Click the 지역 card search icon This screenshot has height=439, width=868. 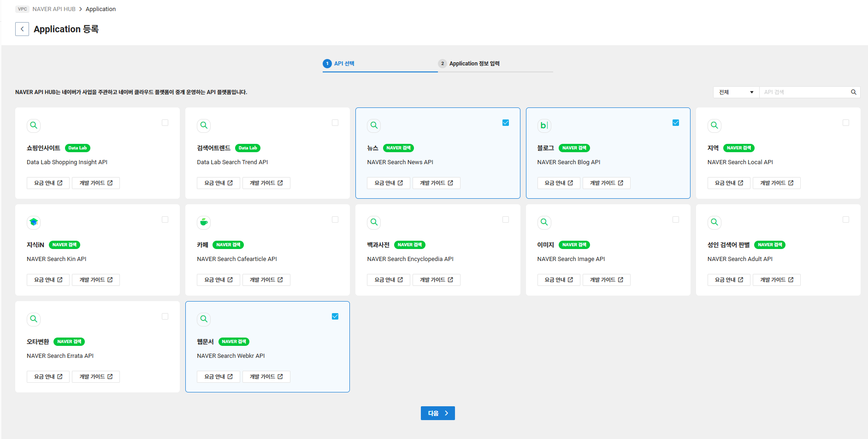[x=714, y=125]
